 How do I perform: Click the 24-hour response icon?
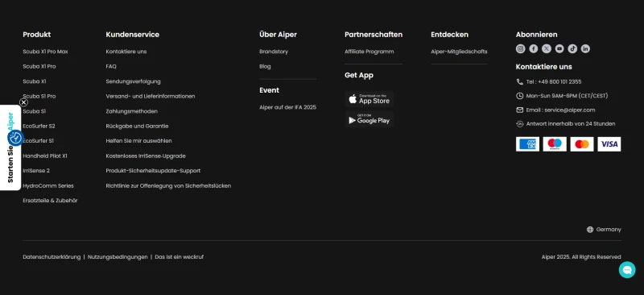[519, 124]
